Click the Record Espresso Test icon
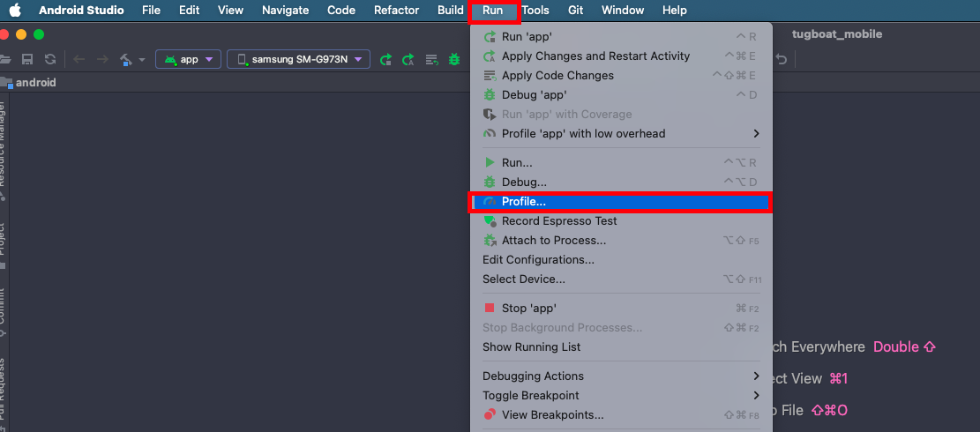The height and width of the screenshot is (432, 980). point(490,221)
